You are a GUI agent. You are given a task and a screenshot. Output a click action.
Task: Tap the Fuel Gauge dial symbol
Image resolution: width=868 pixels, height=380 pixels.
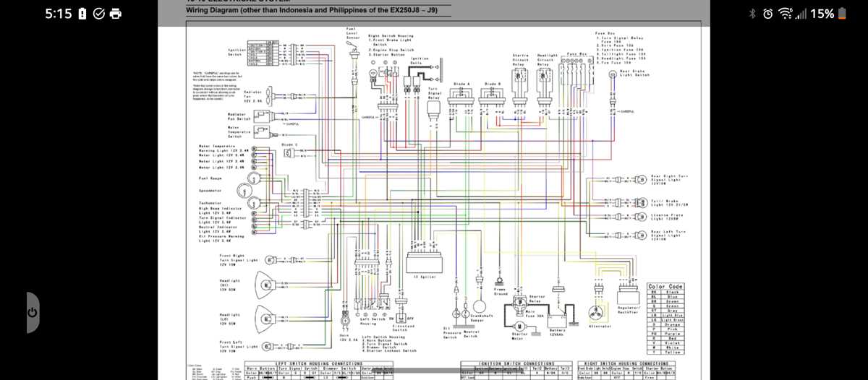(255, 178)
